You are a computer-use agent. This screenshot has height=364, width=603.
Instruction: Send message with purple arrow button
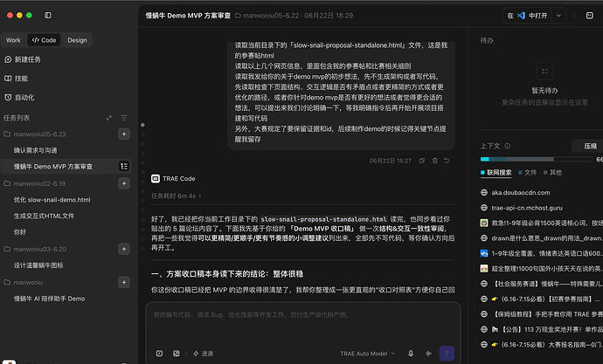[x=447, y=354]
